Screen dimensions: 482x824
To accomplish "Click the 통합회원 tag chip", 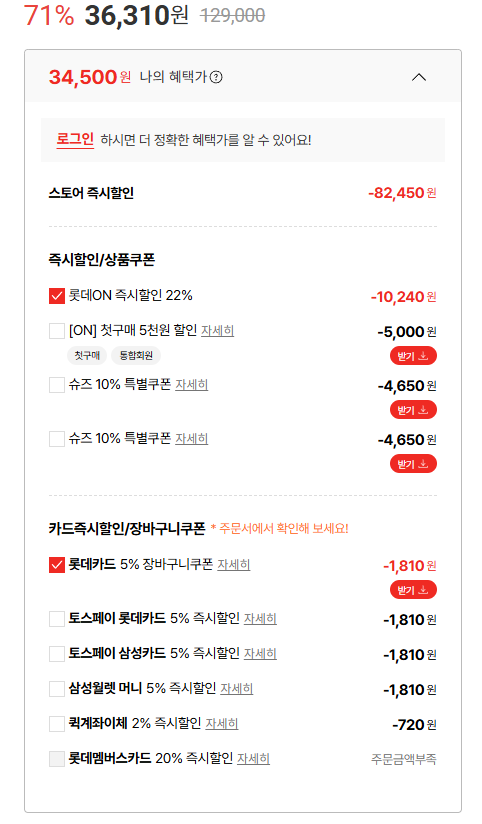I will 136,356.
